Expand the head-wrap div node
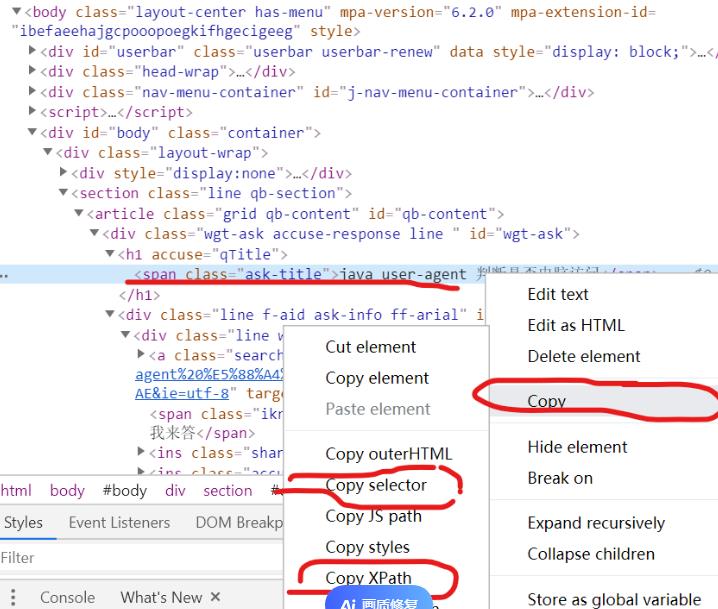 coord(32,70)
